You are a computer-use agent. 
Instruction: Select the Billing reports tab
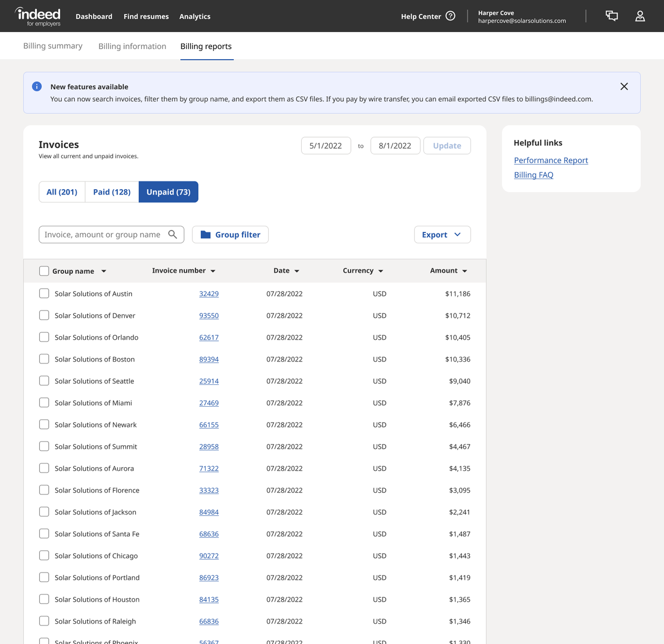point(206,46)
